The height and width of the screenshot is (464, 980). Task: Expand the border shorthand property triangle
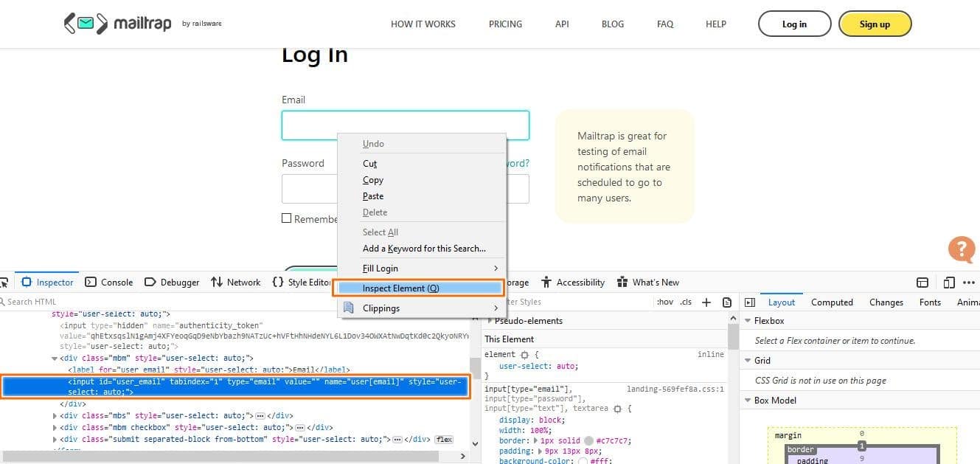click(x=536, y=440)
